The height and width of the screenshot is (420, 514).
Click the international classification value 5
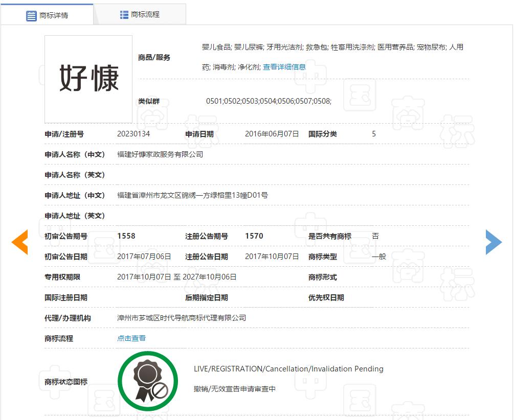tap(373, 134)
